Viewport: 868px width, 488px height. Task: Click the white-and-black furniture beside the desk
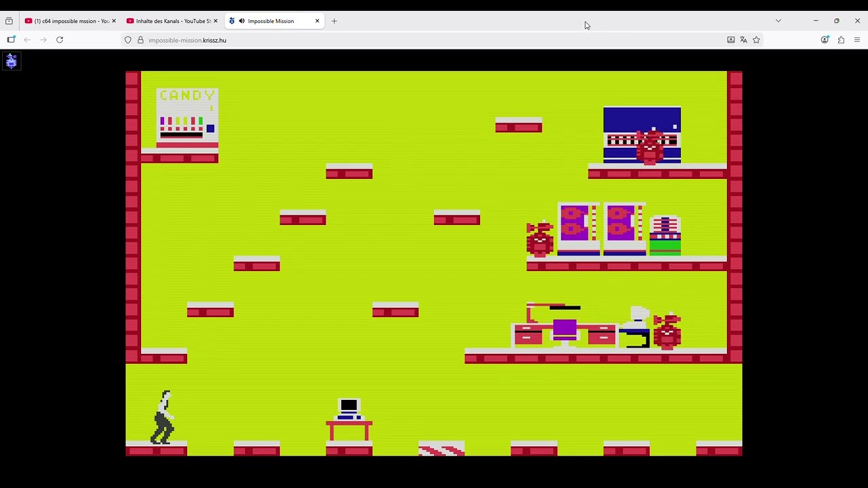pyautogui.click(x=635, y=327)
